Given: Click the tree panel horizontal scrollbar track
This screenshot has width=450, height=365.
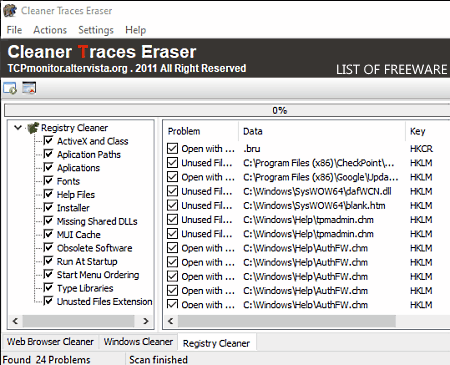Looking at the screenshot, I should pos(78,321).
